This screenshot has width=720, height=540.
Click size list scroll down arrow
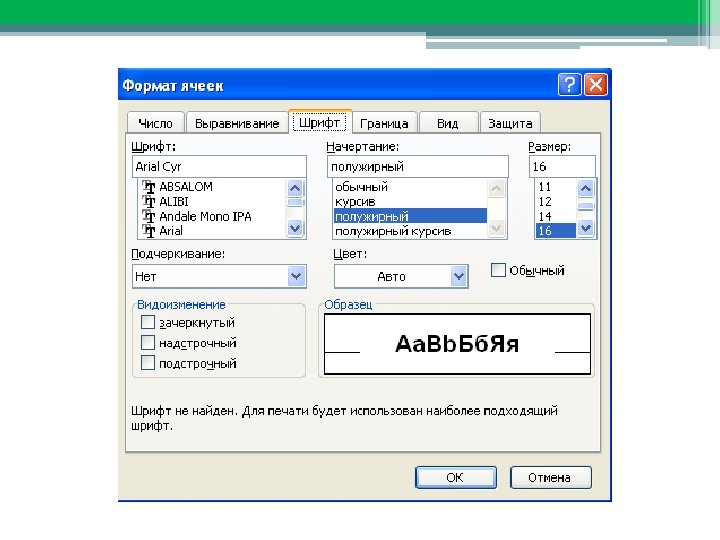pyautogui.click(x=585, y=228)
